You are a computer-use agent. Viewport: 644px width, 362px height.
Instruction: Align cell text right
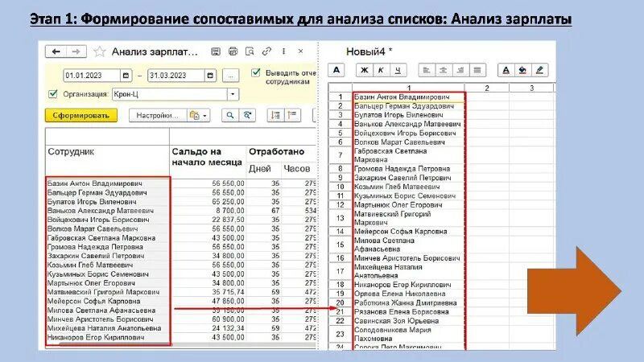tap(460, 70)
